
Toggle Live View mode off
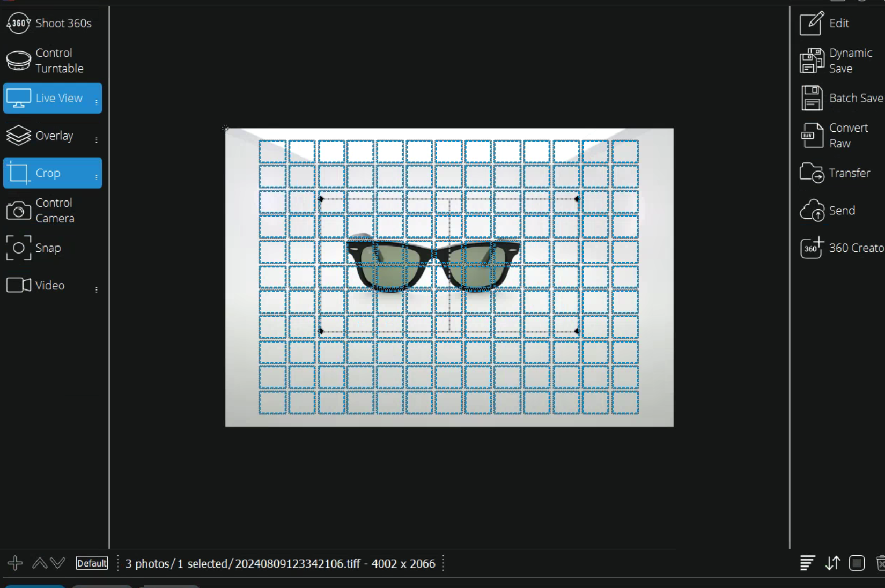click(48, 98)
